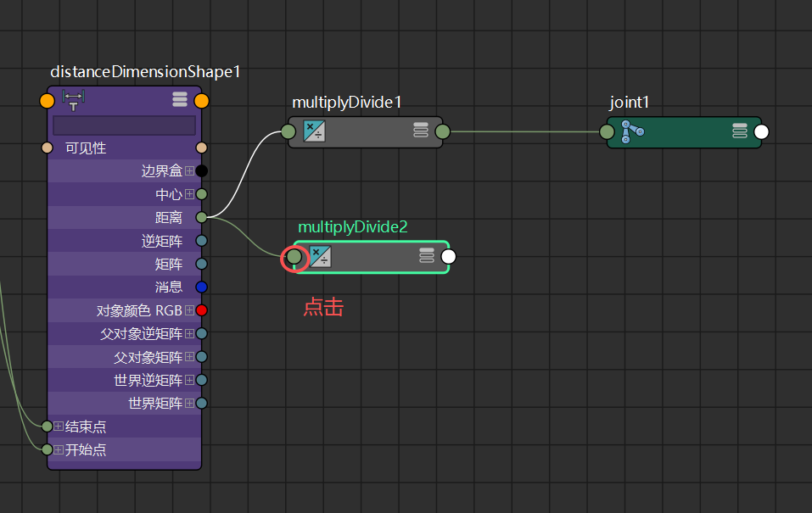Click the distanceDimensionShape1 filter input field
Image resolution: width=812 pixels, height=513 pixels.
[x=124, y=125]
